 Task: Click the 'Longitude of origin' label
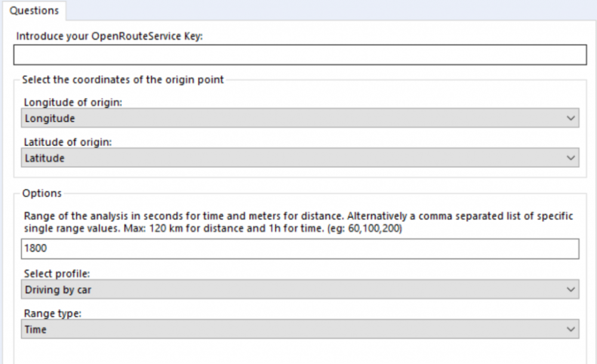73,103
